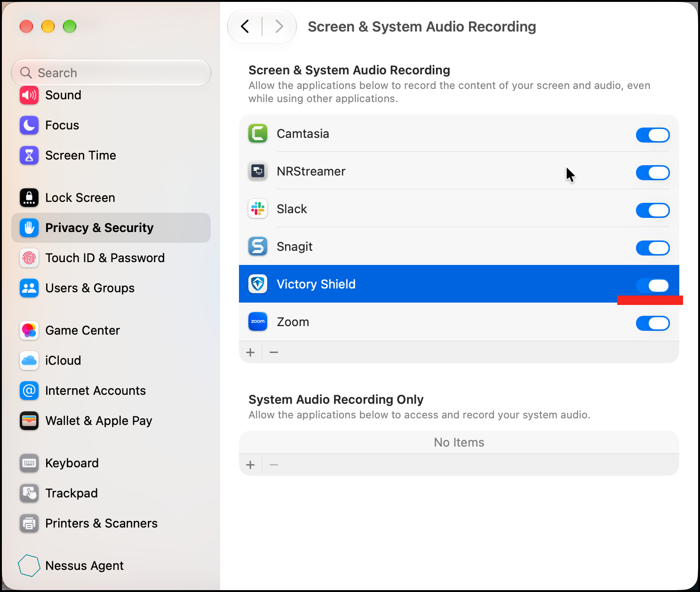Select the Zoom row label
Viewport: 700px width, 592px height.
[293, 322]
